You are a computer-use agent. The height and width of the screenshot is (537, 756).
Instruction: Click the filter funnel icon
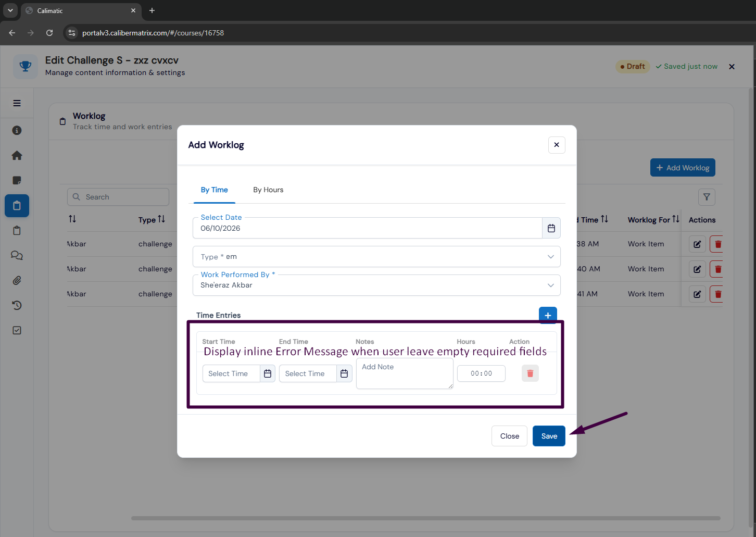(707, 197)
